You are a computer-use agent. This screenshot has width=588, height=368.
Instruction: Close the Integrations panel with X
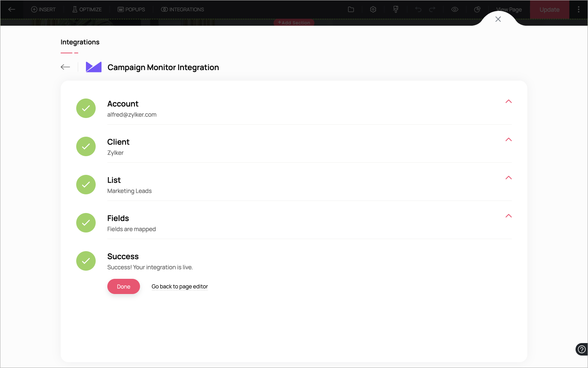coord(498,19)
